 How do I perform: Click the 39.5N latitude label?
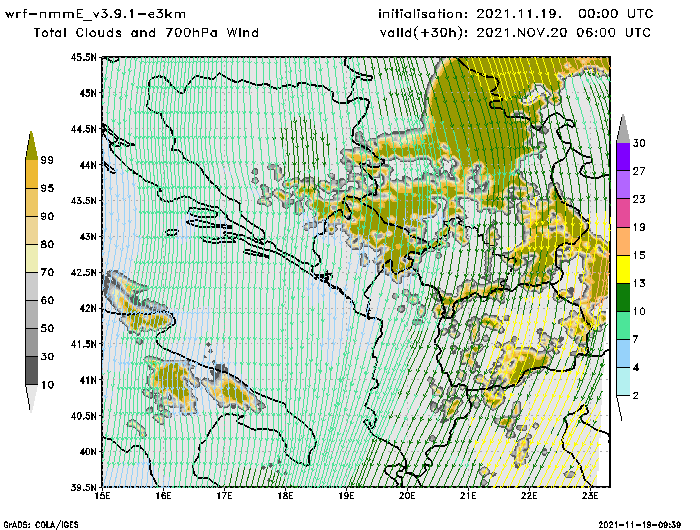83,487
